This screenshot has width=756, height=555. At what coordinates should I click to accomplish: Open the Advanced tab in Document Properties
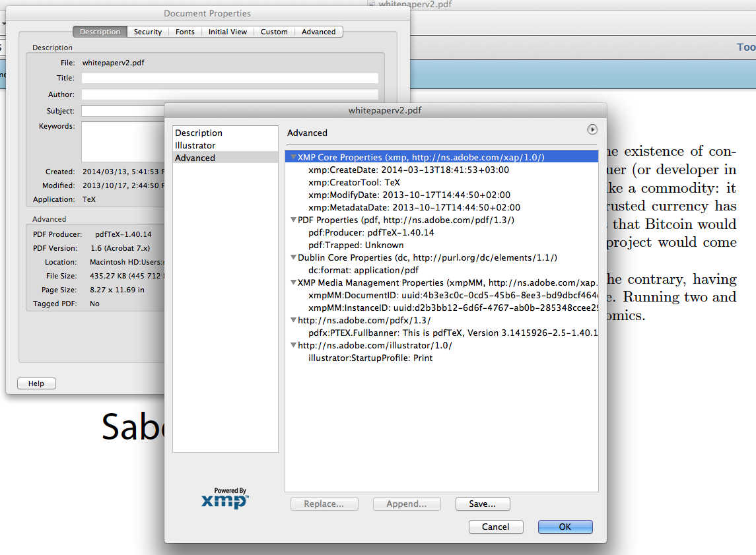[x=318, y=32]
